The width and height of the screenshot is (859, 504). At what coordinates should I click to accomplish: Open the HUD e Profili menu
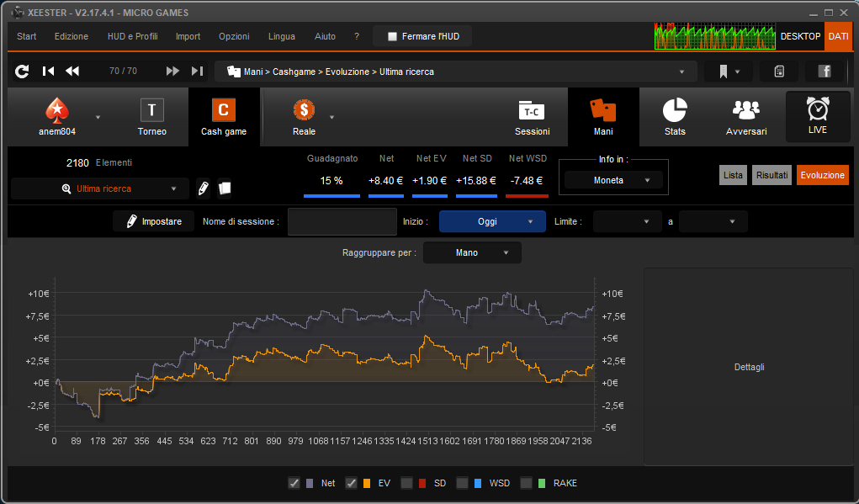pyautogui.click(x=133, y=36)
